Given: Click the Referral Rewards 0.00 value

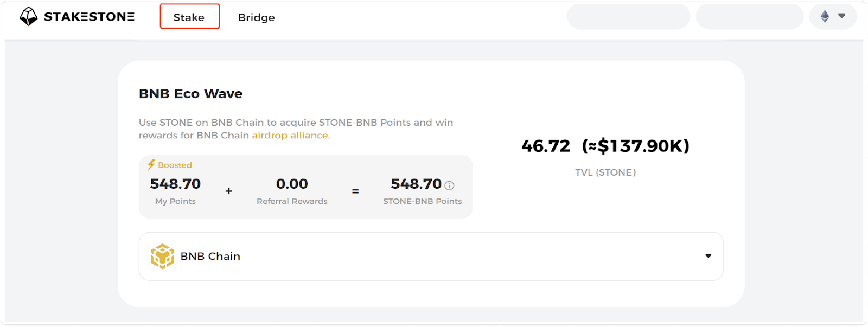Looking at the screenshot, I should pos(292,184).
